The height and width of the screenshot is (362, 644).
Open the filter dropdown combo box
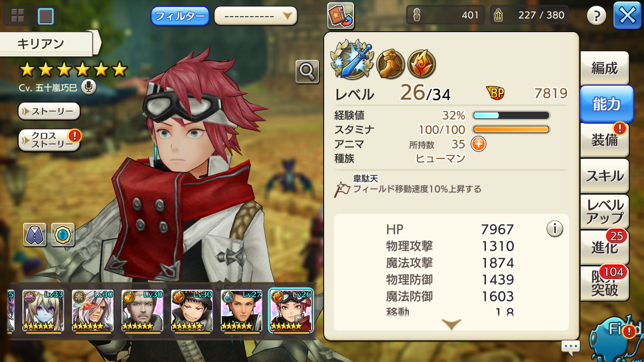tap(256, 16)
